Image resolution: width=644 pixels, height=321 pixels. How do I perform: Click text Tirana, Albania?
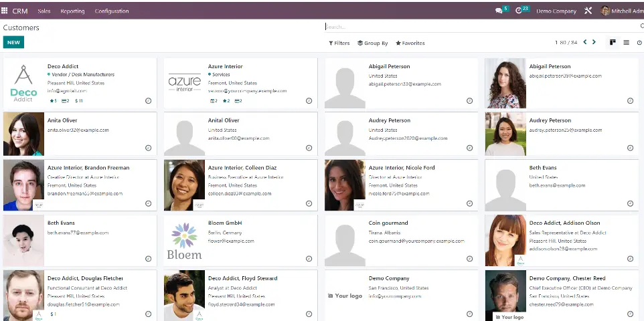(x=385, y=233)
